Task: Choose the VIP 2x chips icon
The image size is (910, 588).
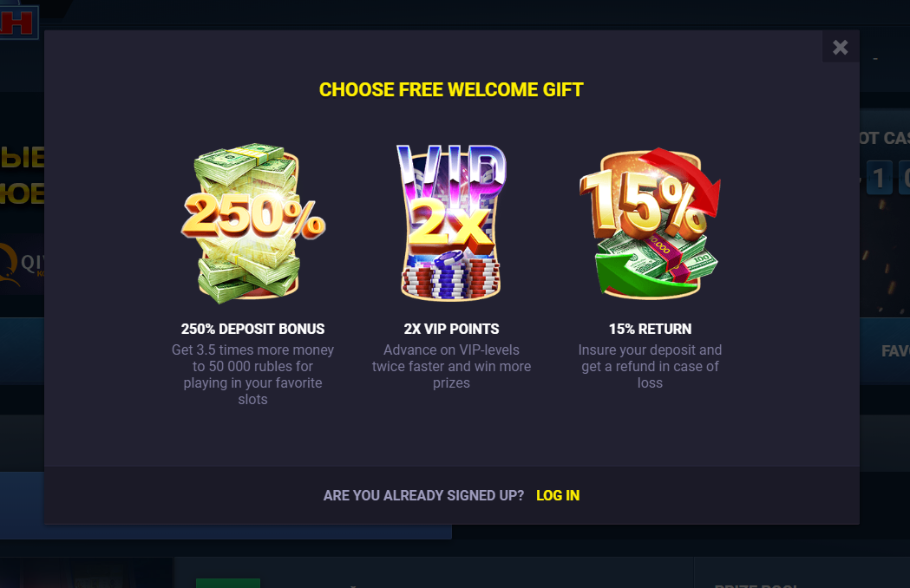Action: tap(451, 223)
